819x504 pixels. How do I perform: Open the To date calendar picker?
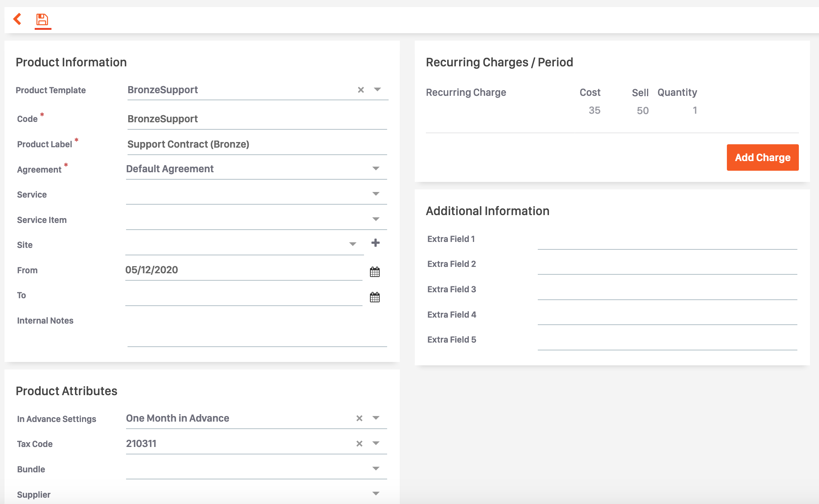pyautogui.click(x=375, y=297)
